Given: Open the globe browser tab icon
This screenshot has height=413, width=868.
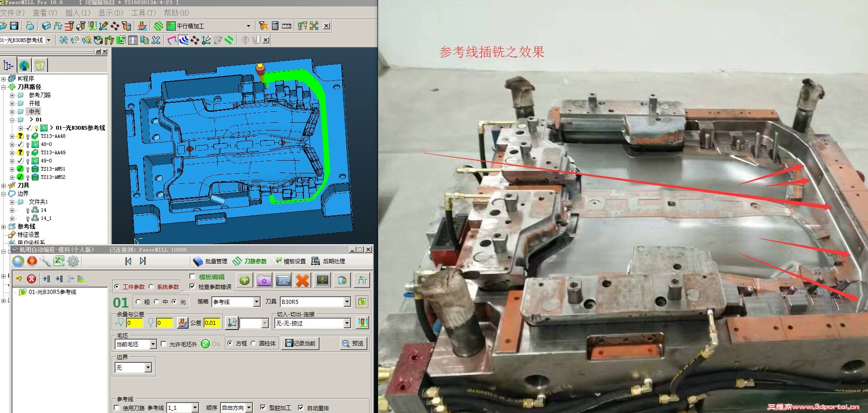Looking at the screenshot, I should pos(24,65).
